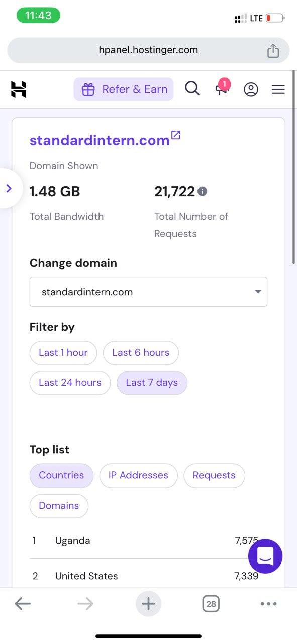Open the hamburger menu
Screen dimensions: 297x644
click(278, 89)
